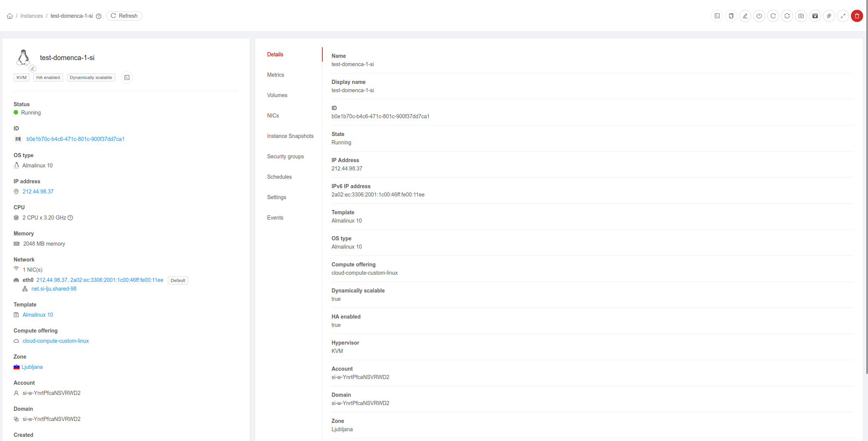Image resolution: width=868 pixels, height=441 pixels.
Task: Take an instance snapshot with the outlined camera icon
Action: [801, 16]
